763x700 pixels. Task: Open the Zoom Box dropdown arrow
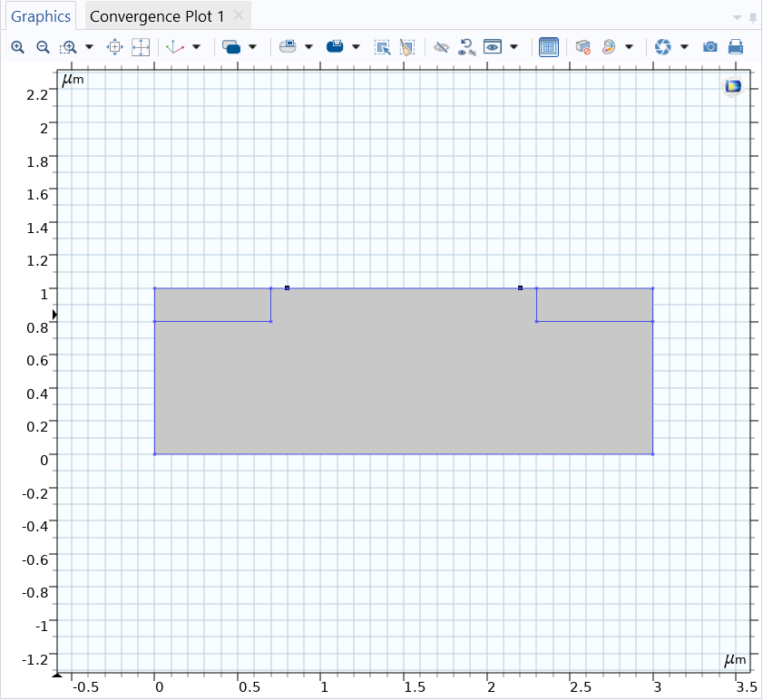pyautogui.click(x=89, y=47)
